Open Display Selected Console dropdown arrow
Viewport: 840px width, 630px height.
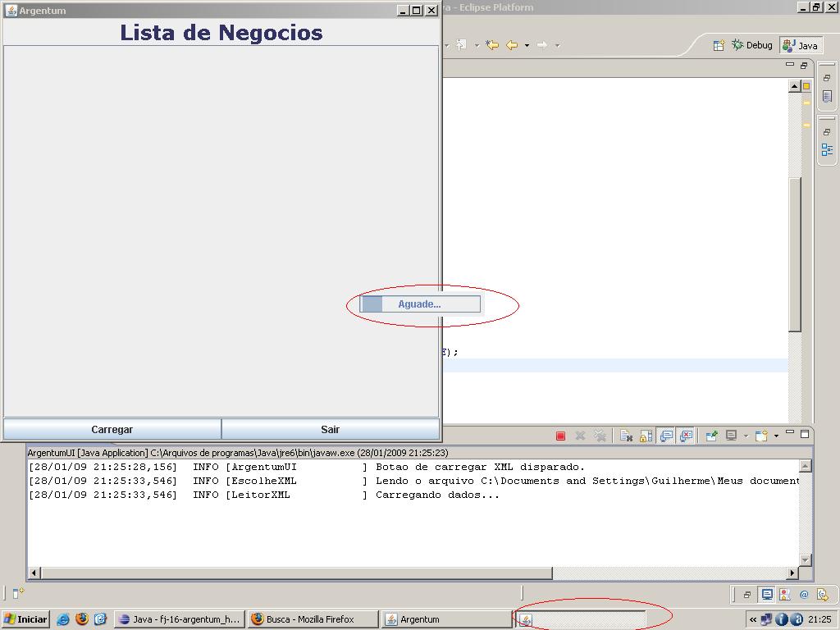[745, 436]
